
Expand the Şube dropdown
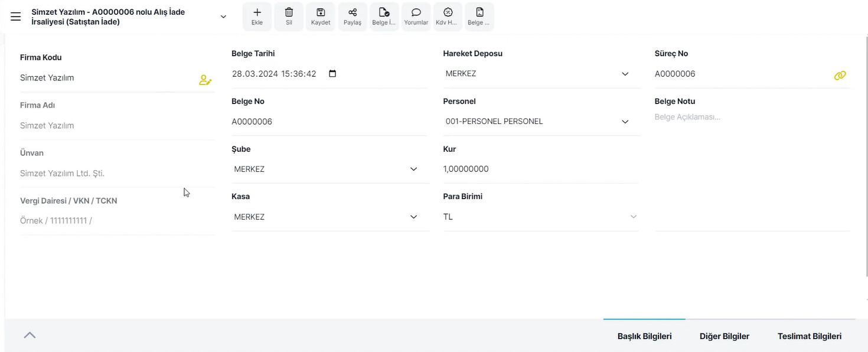pos(413,169)
